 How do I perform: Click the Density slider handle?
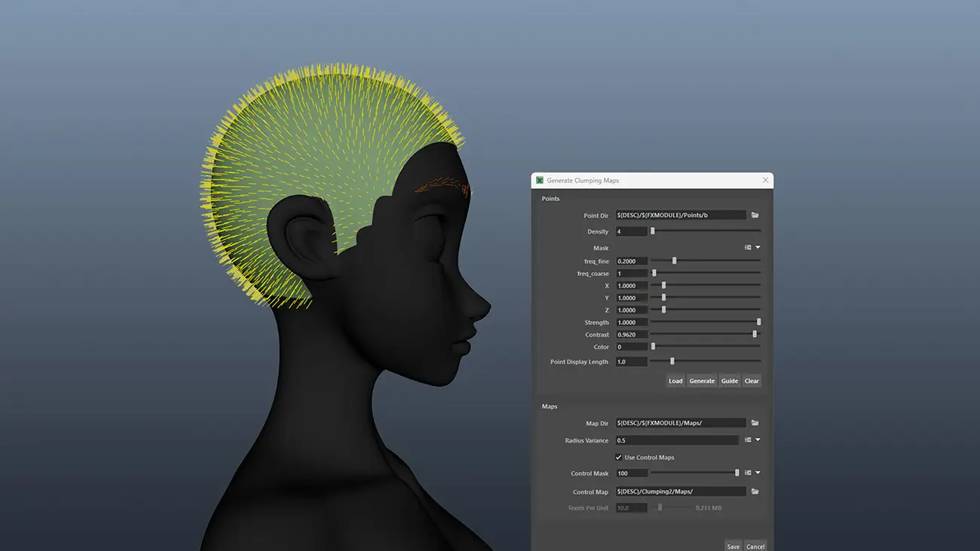(654, 231)
